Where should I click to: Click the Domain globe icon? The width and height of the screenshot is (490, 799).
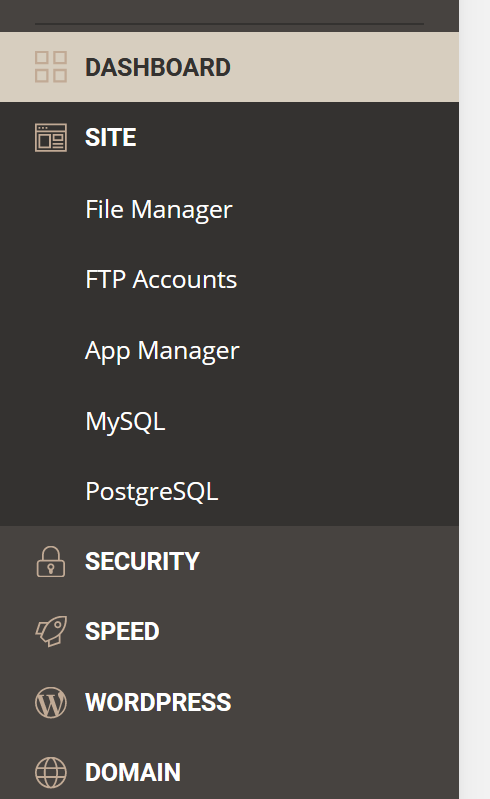51,773
